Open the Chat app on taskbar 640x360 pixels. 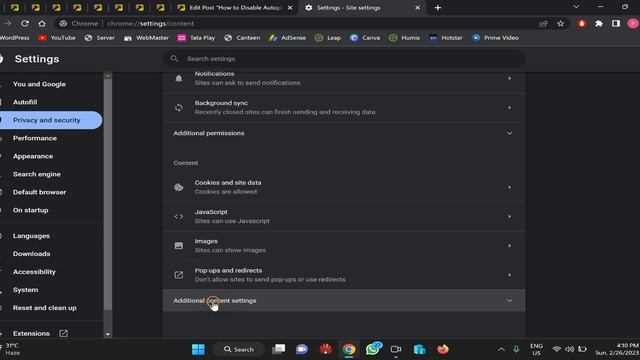[302, 349]
